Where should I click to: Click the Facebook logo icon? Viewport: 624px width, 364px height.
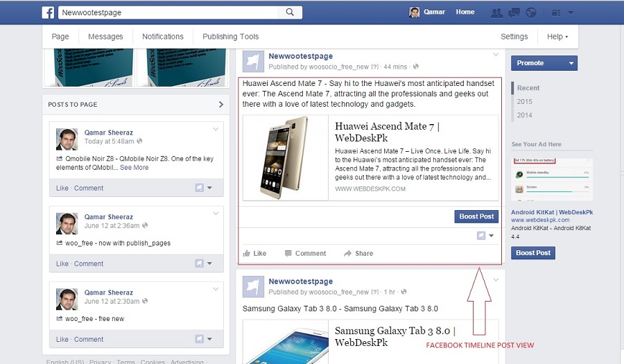[x=48, y=12]
